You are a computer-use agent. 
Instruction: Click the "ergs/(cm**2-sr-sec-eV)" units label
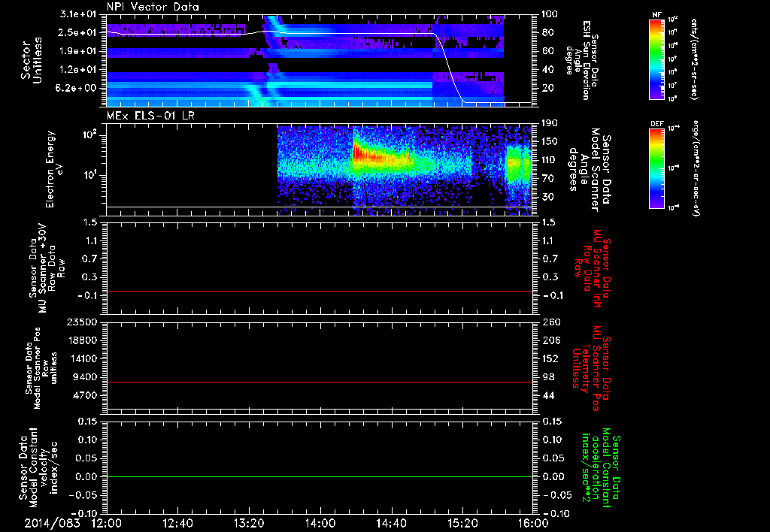pos(696,168)
